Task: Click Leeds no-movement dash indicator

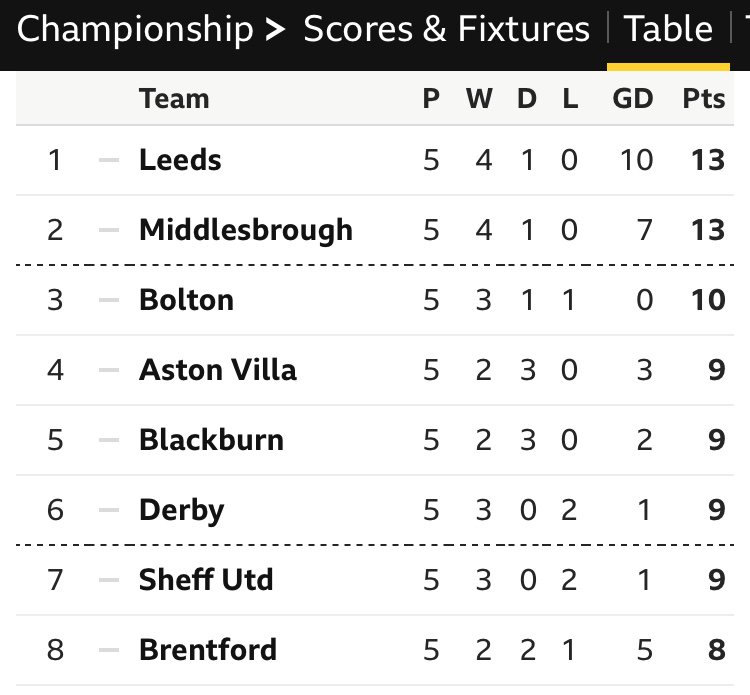Action: [109, 160]
